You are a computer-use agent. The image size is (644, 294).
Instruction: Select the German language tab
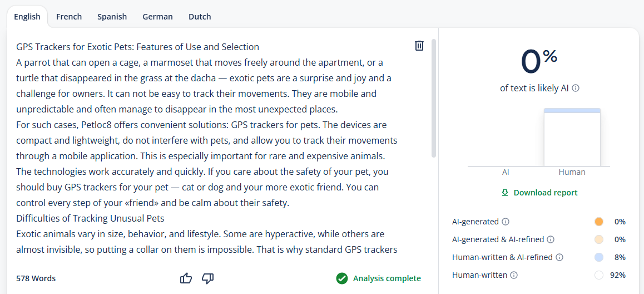point(158,17)
